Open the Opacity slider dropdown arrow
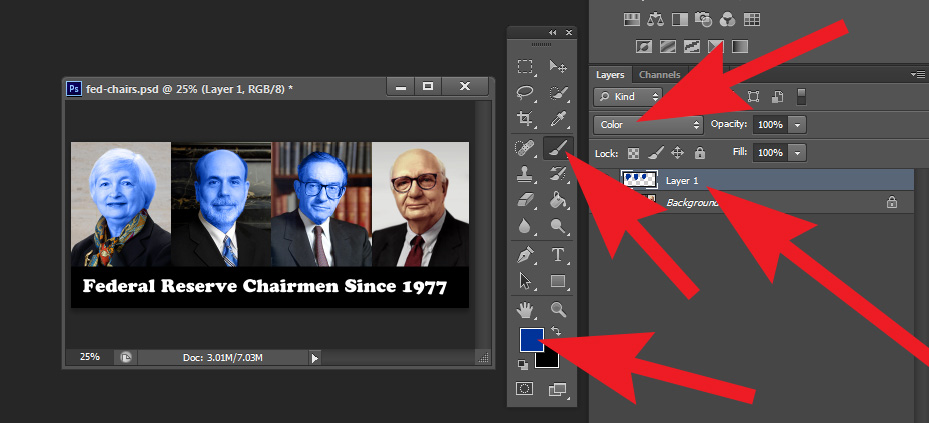Screen dimensions: 929x423 pyautogui.click(x=797, y=125)
